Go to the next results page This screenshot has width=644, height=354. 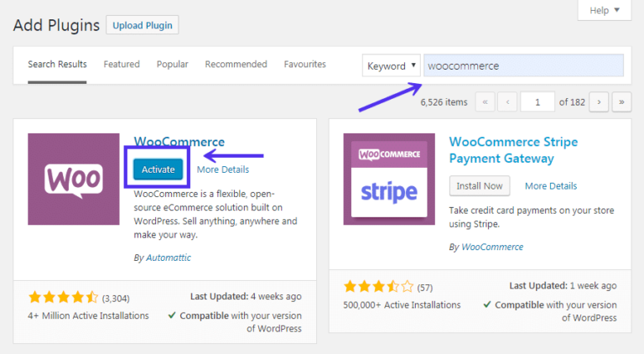pyautogui.click(x=598, y=102)
